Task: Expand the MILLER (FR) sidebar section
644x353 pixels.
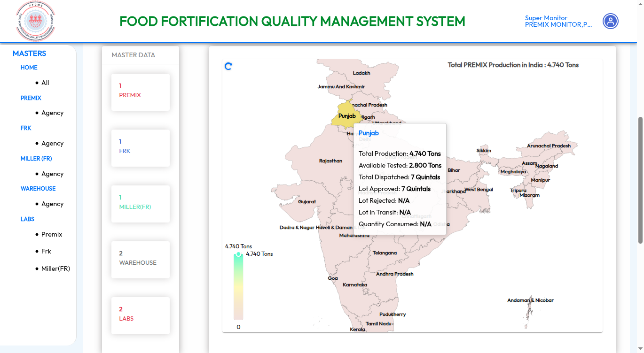Action: click(x=36, y=159)
